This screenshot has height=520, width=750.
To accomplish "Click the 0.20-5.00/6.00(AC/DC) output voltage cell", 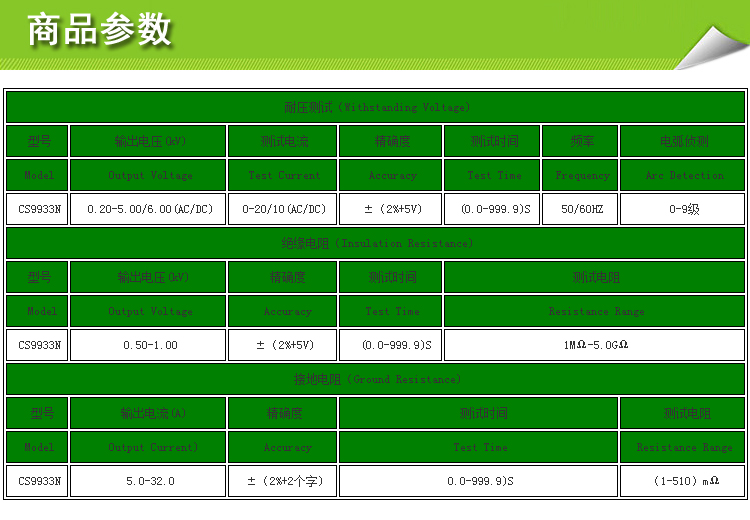I will coord(149,209).
